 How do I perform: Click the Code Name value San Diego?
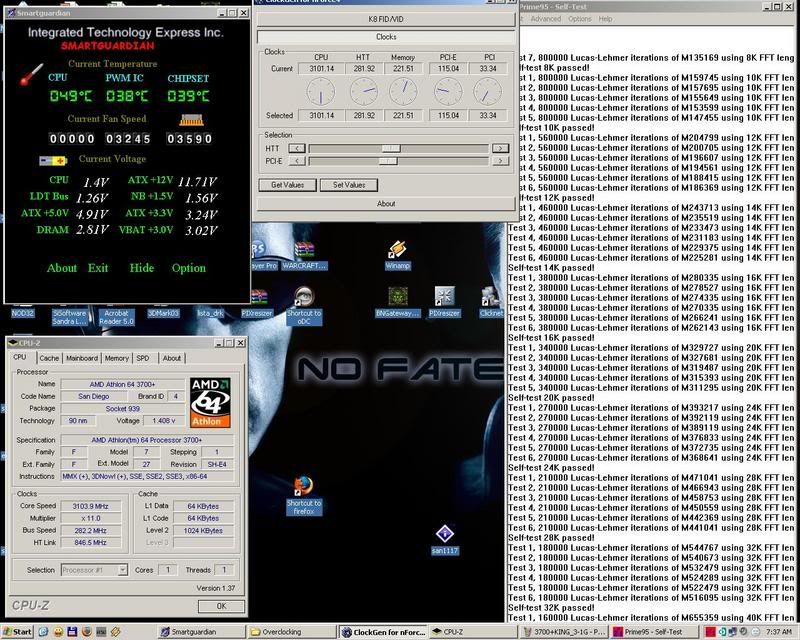[93, 396]
